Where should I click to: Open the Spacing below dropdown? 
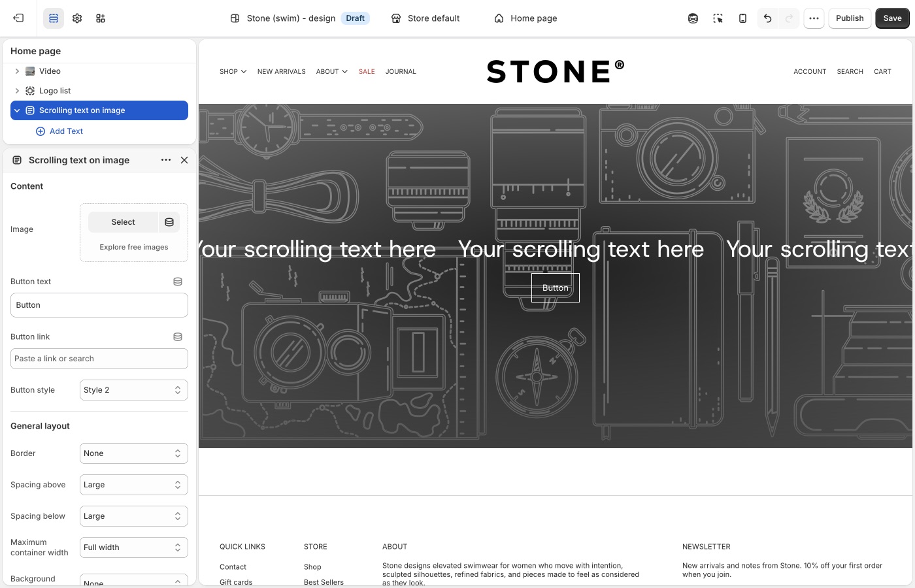click(134, 516)
